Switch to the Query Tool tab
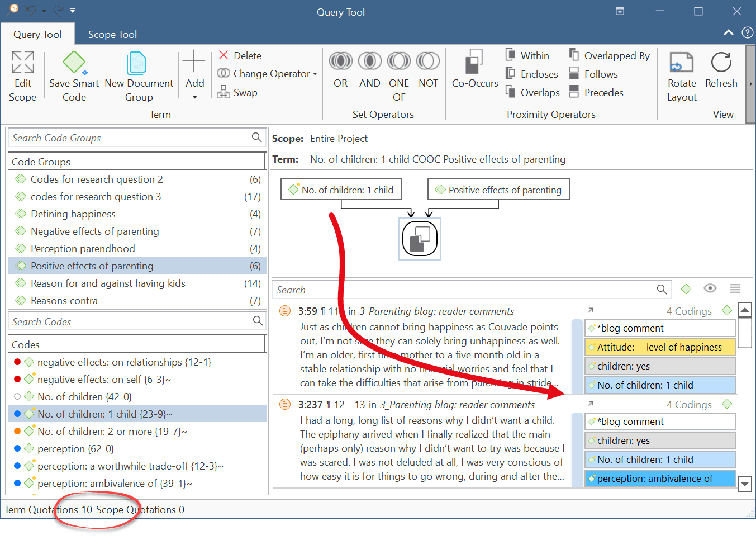This screenshot has height=554, width=756. pyautogui.click(x=37, y=34)
